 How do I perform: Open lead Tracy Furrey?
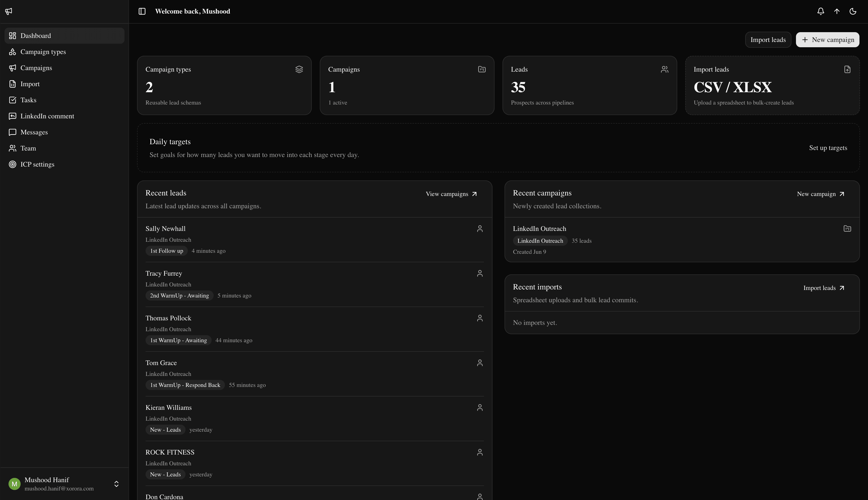click(164, 273)
